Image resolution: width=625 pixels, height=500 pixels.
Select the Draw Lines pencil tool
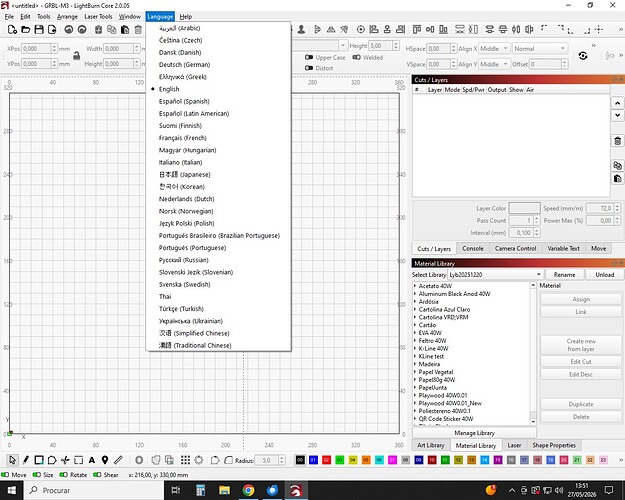[x=26, y=460]
